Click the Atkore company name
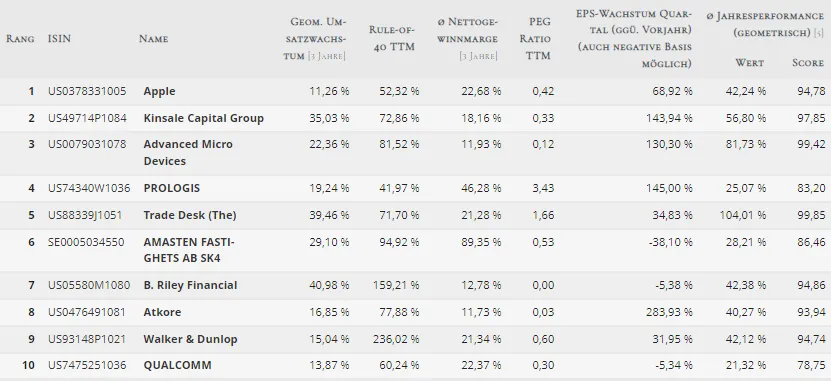This screenshot has width=831, height=381. point(162,312)
